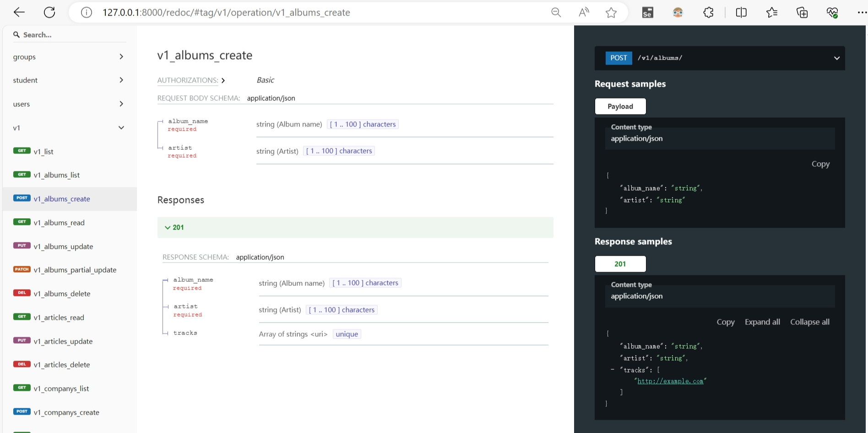This screenshot has width=868, height=433.
Task: Collapse the tracks array in response sample
Action: click(x=613, y=369)
